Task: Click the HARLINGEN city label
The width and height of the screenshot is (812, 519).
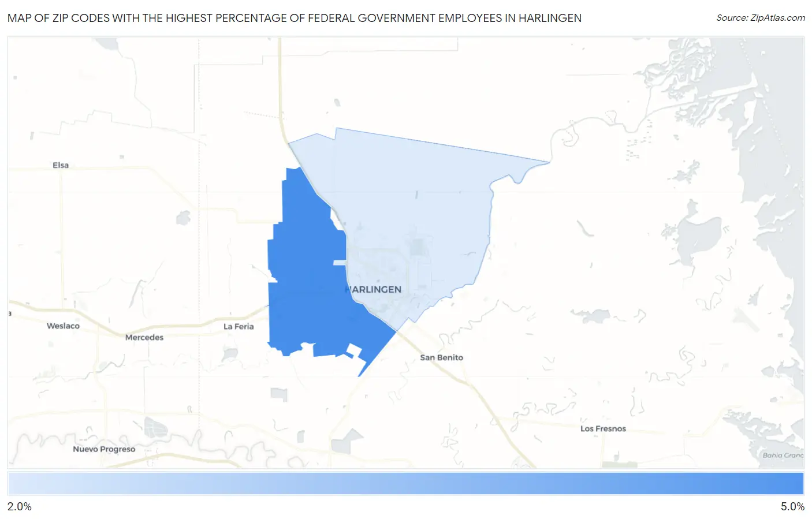Action: pyautogui.click(x=373, y=290)
